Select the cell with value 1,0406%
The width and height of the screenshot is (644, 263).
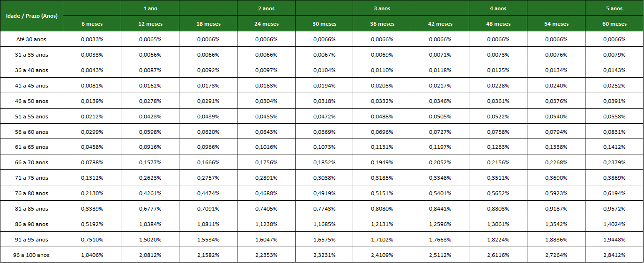(92, 255)
